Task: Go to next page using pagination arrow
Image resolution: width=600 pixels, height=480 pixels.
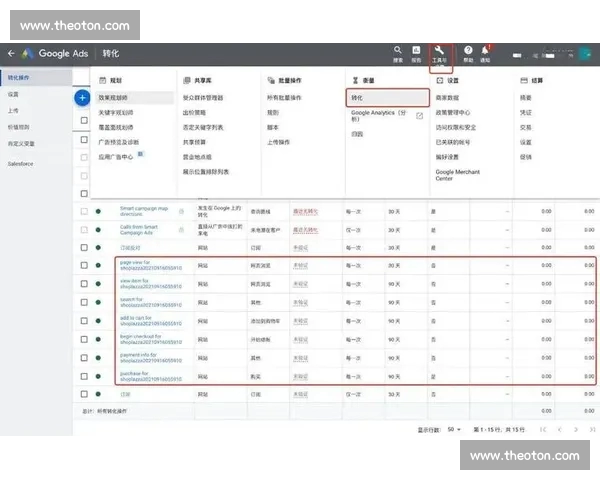Action: pos(576,429)
